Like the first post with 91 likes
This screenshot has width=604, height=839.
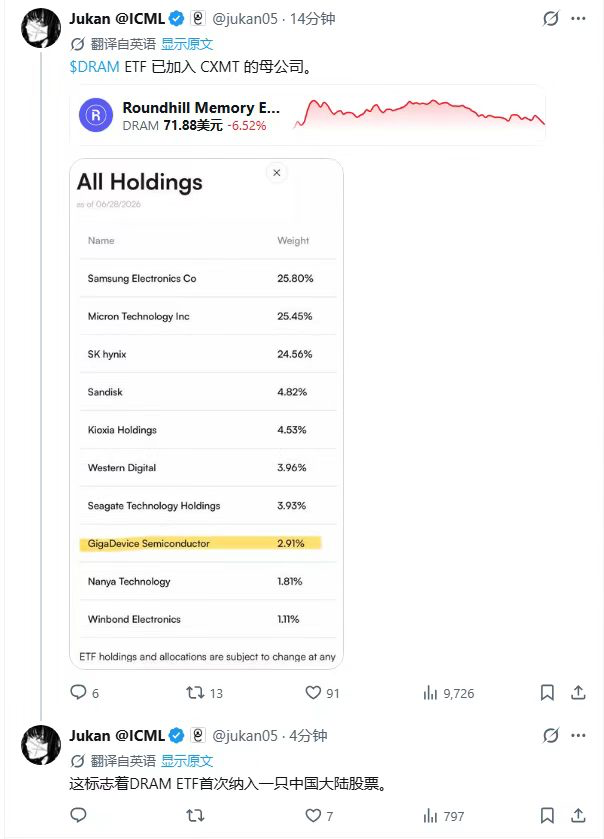(x=322, y=693)
